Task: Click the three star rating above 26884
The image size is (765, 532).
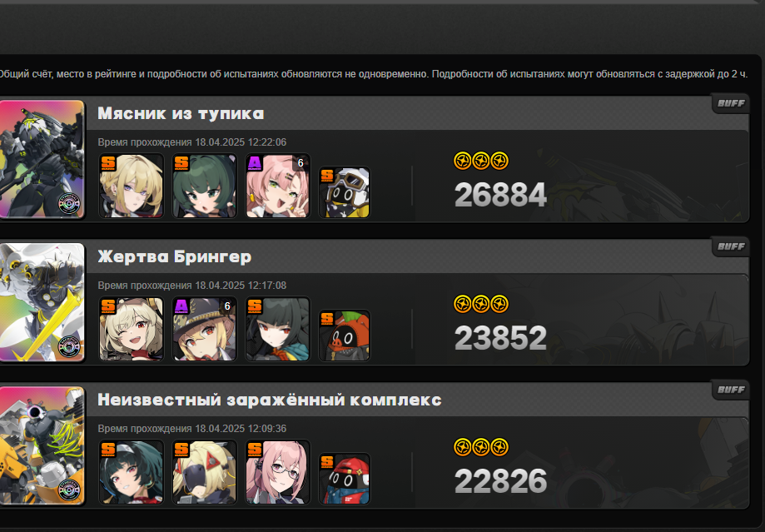Action: [x=481, y=161]
